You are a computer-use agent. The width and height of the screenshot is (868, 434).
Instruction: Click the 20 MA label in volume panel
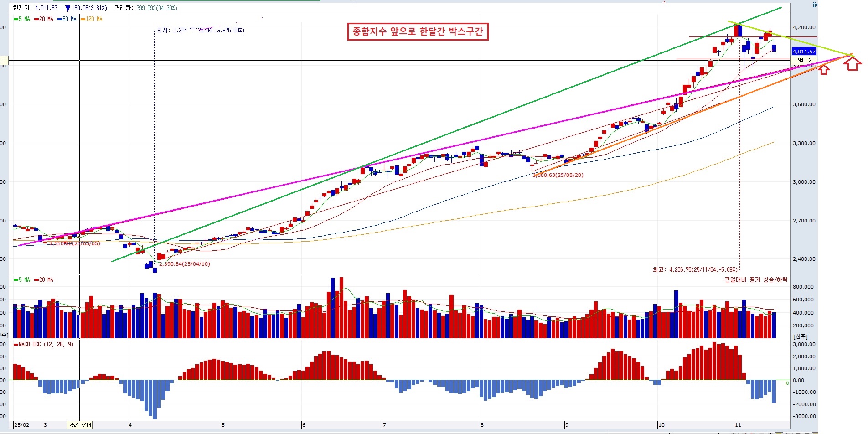pos(44,280)
